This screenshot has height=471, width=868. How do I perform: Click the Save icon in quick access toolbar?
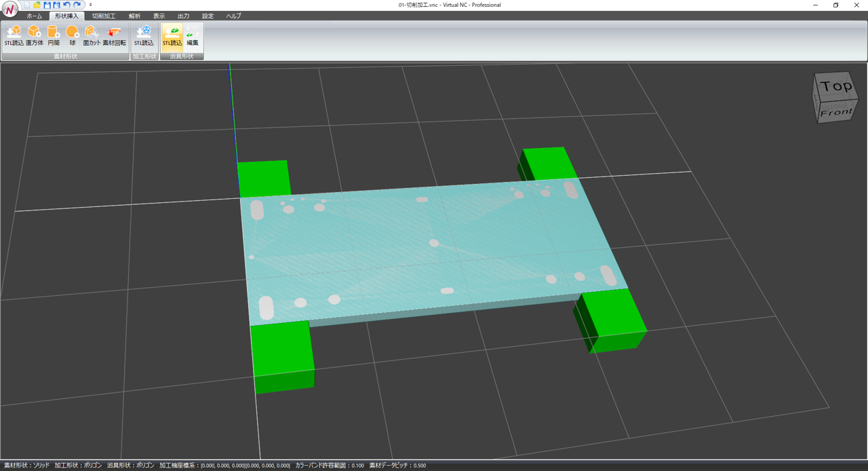[47, 5]
